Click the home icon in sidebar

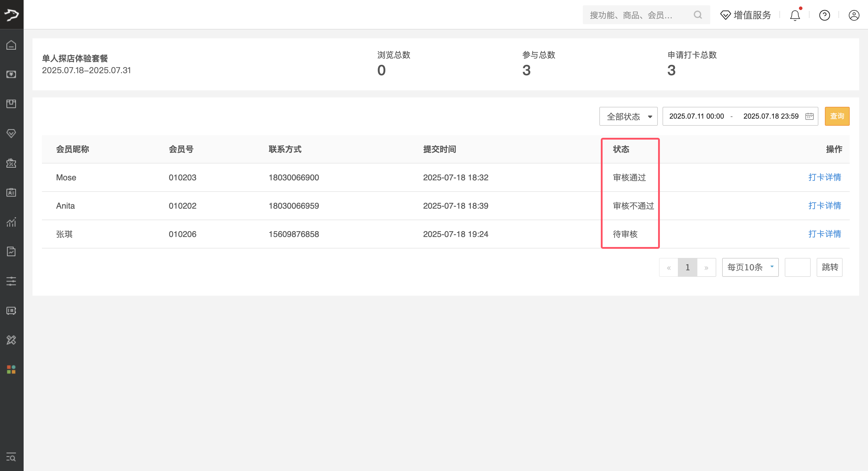click(x=11, y=45)
